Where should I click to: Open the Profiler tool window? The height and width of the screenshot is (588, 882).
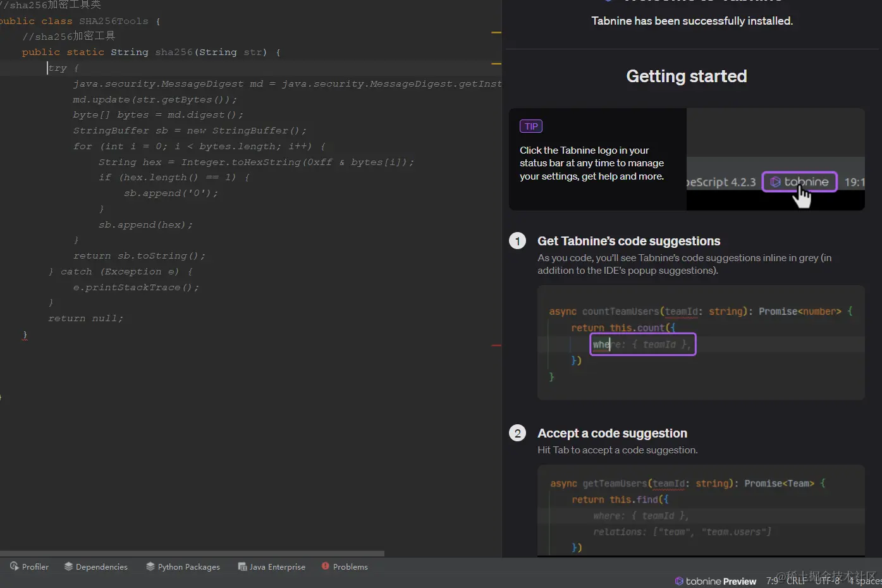[x=29, y=567]
